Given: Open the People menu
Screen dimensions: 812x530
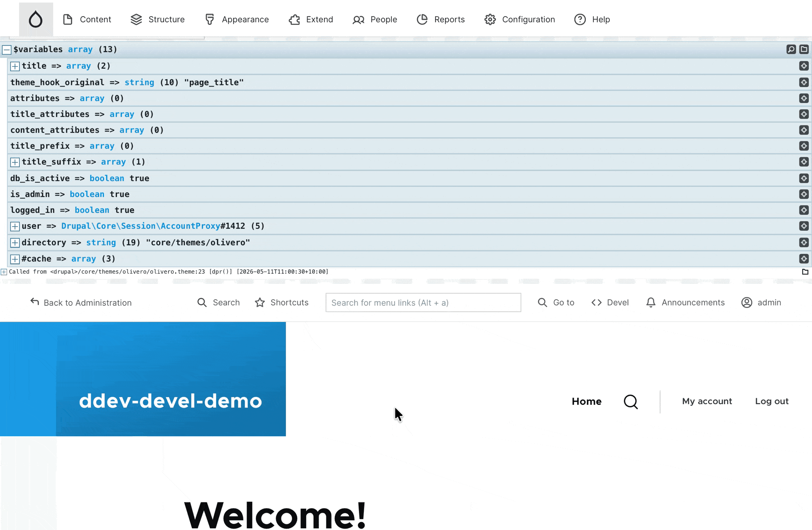Looking at the screenshot, I should [x=375, y=19].
